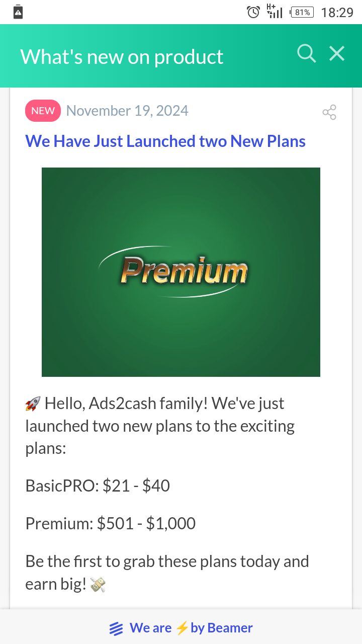Follow the "by Beamer" footer link
Viewport: 362px width, 644px height.
[x=221, y=628]
